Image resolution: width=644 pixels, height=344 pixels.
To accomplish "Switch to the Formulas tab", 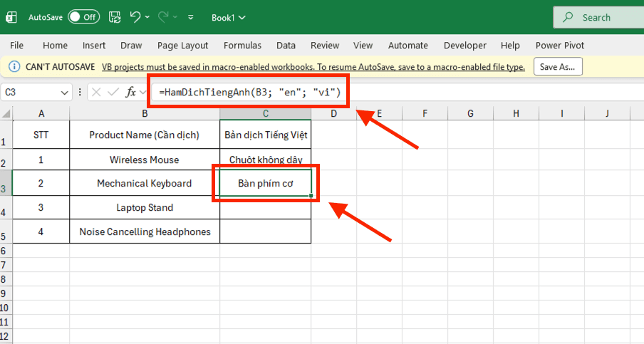I will [242, 45].
